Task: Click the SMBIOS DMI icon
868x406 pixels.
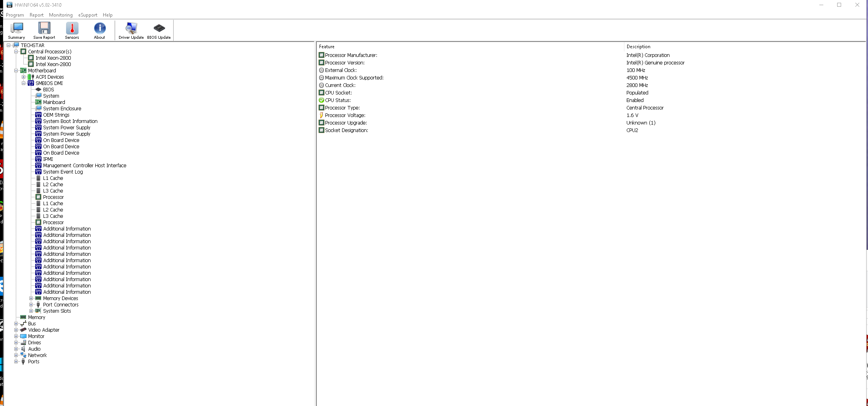Action: [x=31, y=83]
